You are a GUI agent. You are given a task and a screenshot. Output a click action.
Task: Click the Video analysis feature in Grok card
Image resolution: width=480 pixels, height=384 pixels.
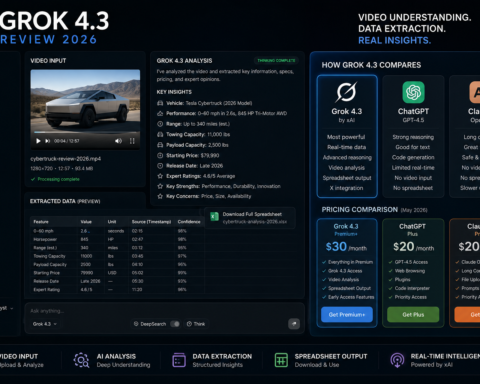point(347,168)
